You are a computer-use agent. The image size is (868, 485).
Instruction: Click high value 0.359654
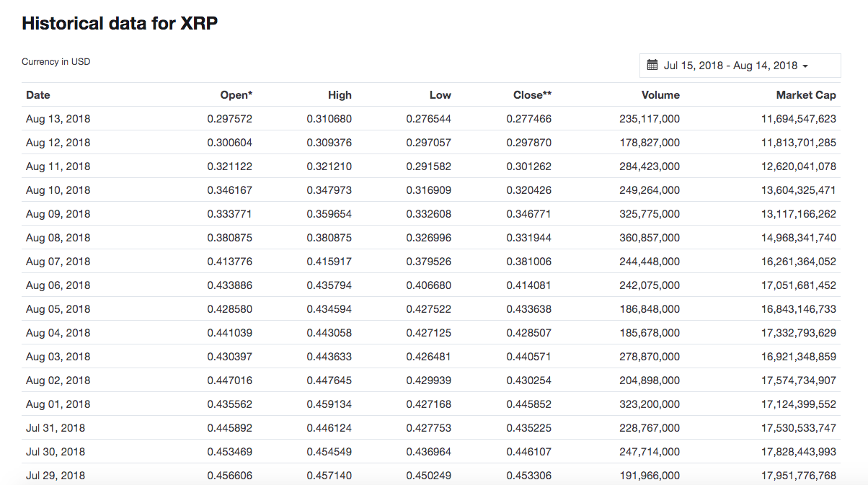(x=329, y=214)
